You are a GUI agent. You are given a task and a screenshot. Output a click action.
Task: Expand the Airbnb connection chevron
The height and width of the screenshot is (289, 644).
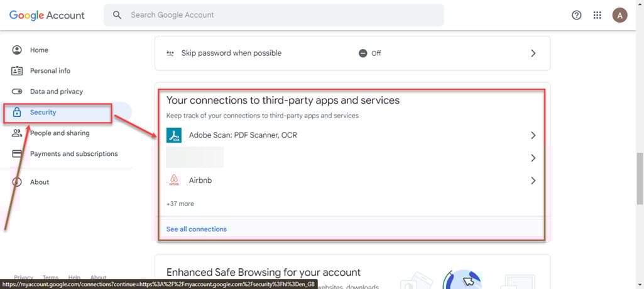click(533, 180)
